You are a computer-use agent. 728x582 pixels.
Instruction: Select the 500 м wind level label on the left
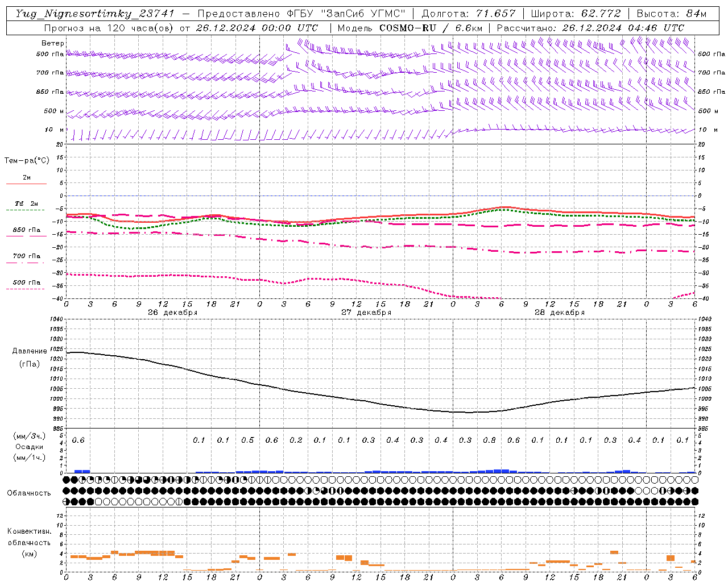tap(54, 111)
